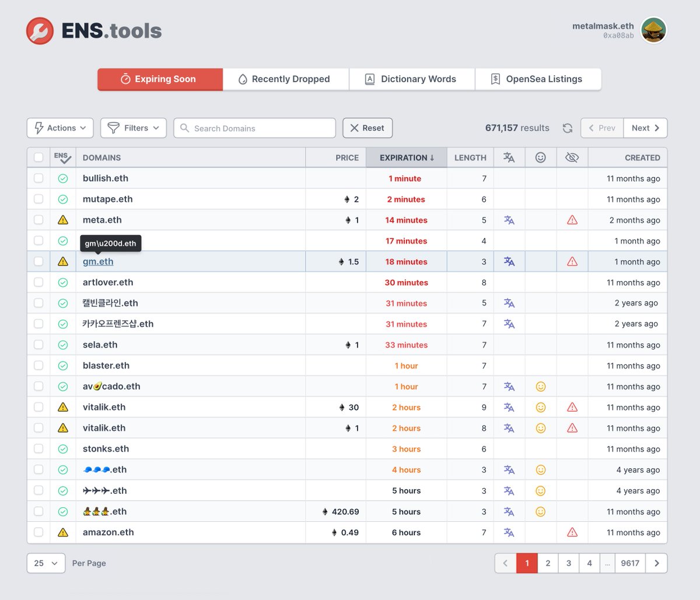Click the translate icon in avocado.eth row
700x600 pixels.
click(x=509, y=387)
